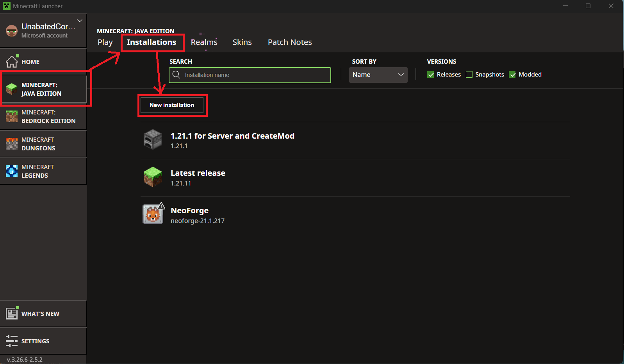Click the launcher version v.3.26.6-2.5.2 text
Screen dimensions: 624x364
pos(25,360)
